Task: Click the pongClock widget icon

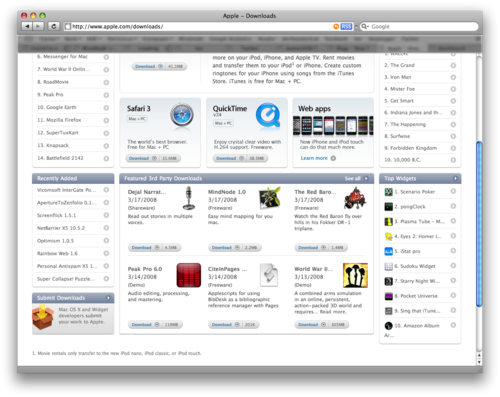Action: point(388,207)
